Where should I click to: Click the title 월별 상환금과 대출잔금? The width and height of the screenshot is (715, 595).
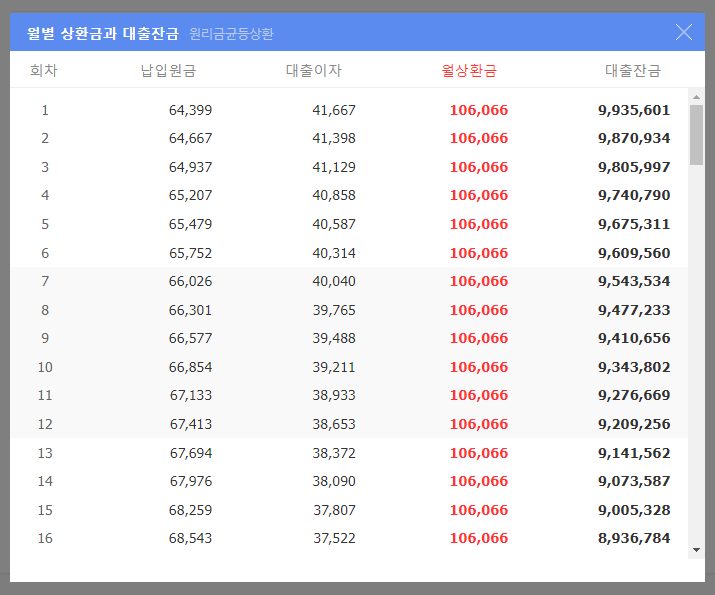pyautogui.click(x=103, y=33)
